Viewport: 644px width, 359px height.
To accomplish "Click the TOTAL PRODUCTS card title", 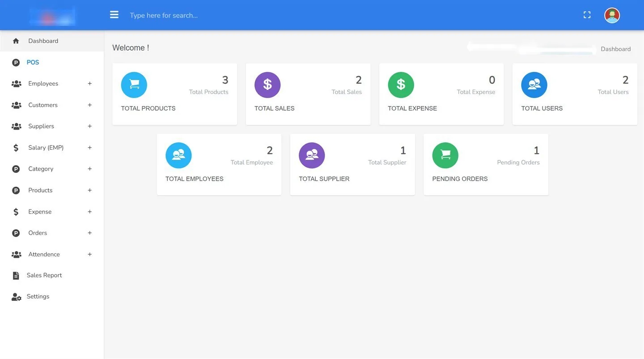I will 148,108.
